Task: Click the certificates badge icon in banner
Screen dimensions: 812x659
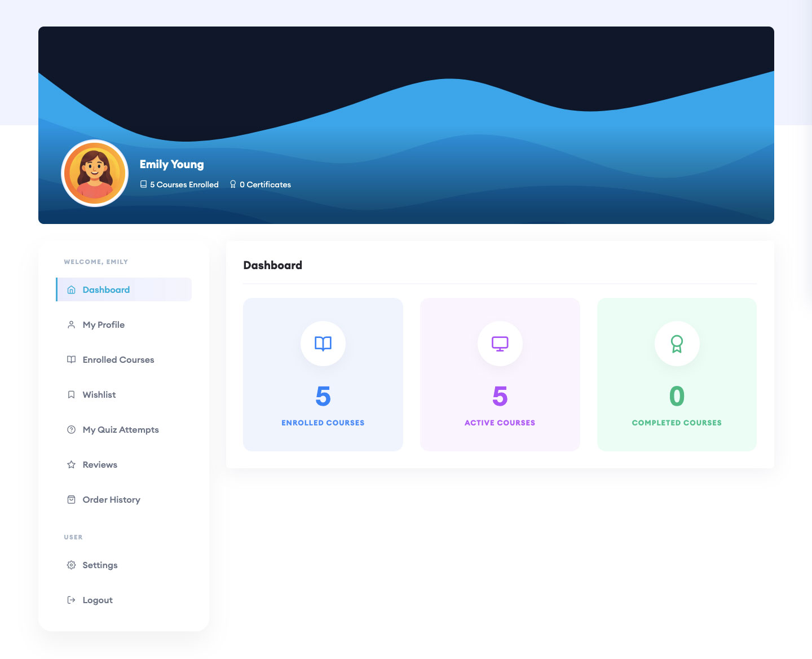Action: pyautogui.click(x=233, y=184)
